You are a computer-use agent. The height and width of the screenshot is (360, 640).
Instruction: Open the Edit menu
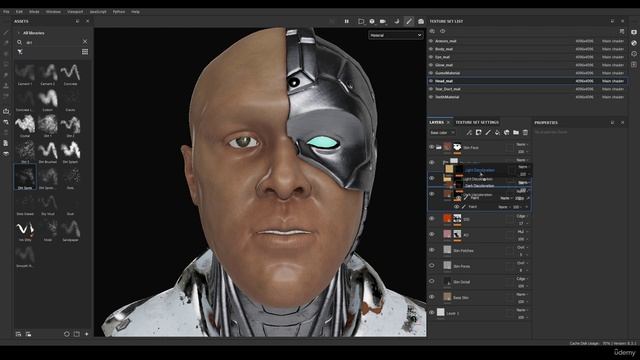click(19, 12)
